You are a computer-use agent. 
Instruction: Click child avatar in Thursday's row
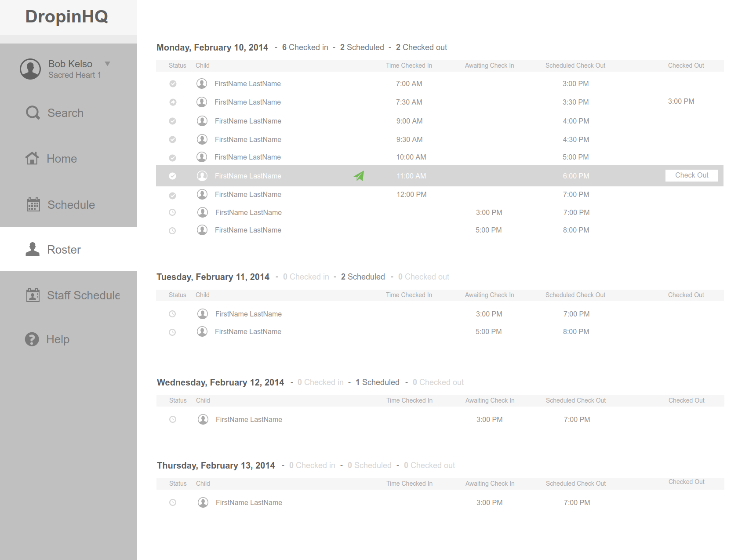[203, 502]
